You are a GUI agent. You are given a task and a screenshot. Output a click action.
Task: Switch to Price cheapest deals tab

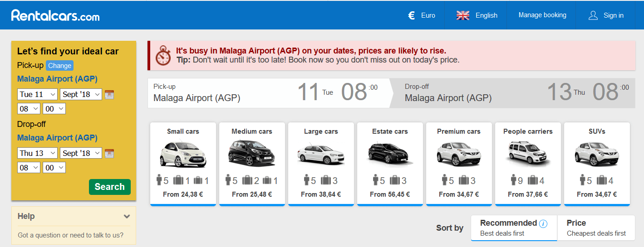coord(596,228)
